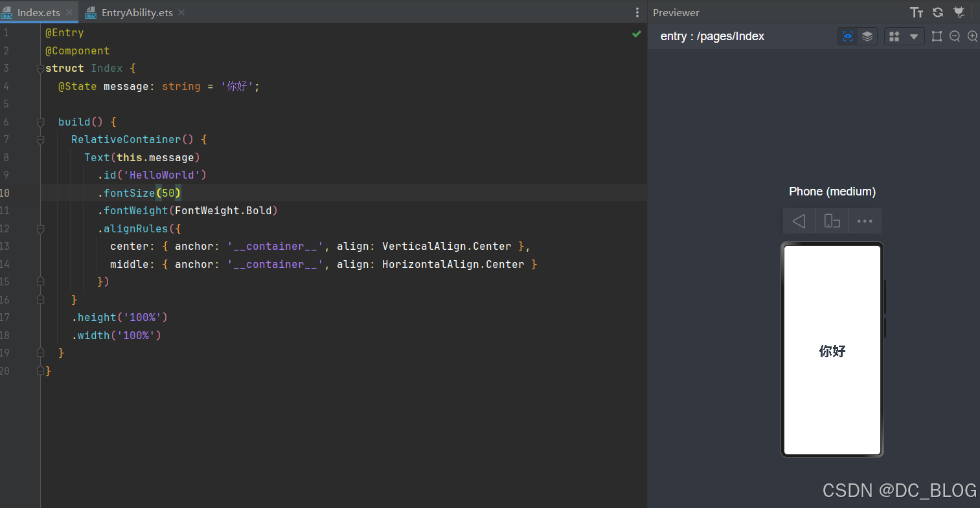Click the refresh preview icon

pos(938,12)
